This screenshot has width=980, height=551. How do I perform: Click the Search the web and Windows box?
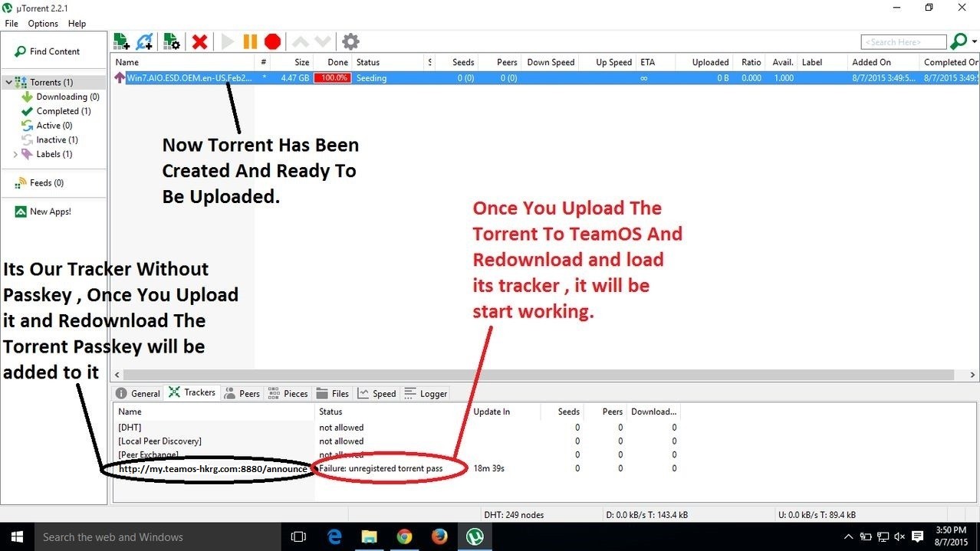click(x=158, y=537)
